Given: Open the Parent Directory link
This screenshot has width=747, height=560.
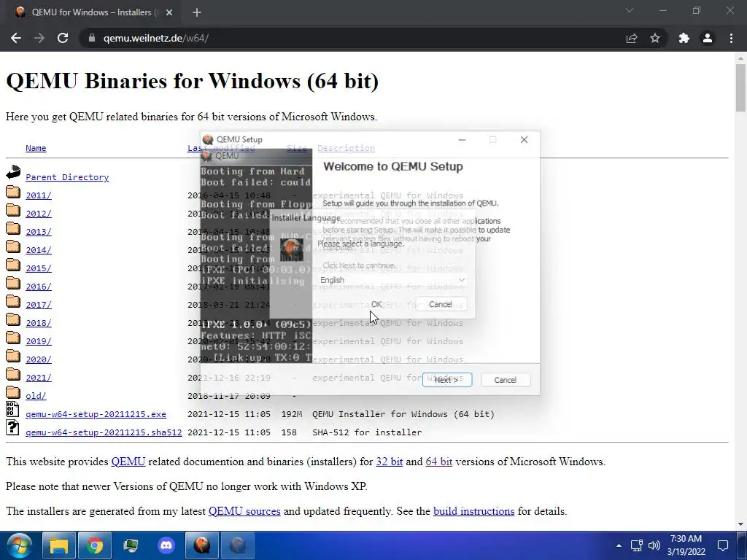Looking at the screenshot, I should coord(67,177).
